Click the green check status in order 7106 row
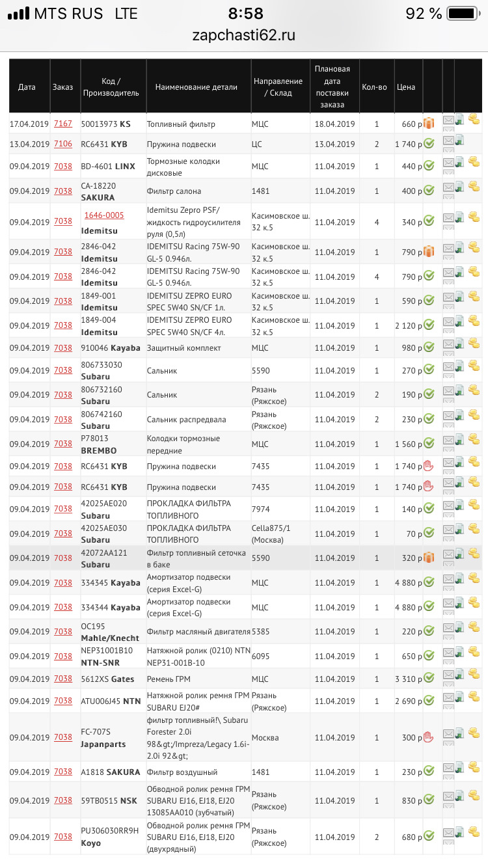Image resolution: width=488 pixels, height=868 pixels. (x=429, y=144)
